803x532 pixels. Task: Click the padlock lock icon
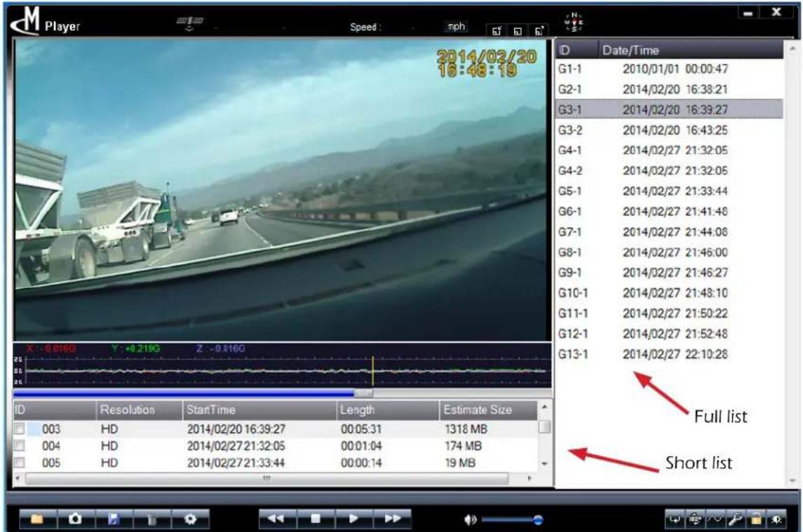755,519
